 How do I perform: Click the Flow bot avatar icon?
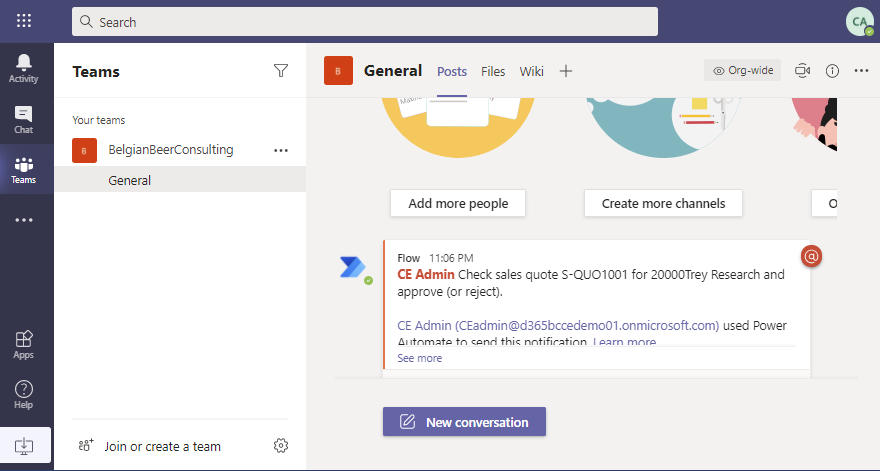coord(353,267)
